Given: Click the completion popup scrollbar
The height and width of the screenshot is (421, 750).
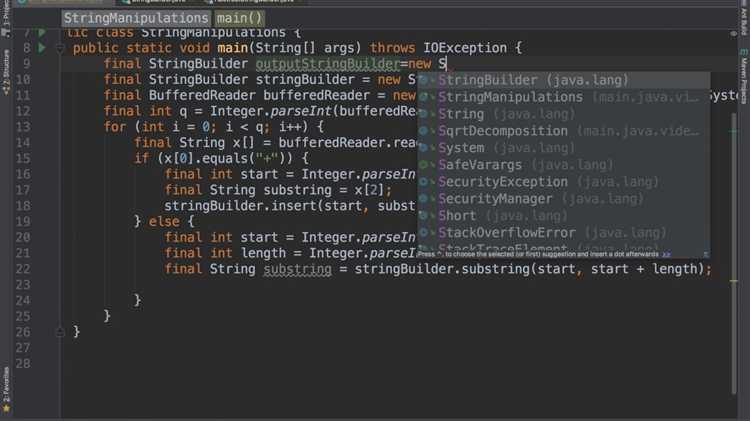Looking at the screenshot, I should point(706,163).
